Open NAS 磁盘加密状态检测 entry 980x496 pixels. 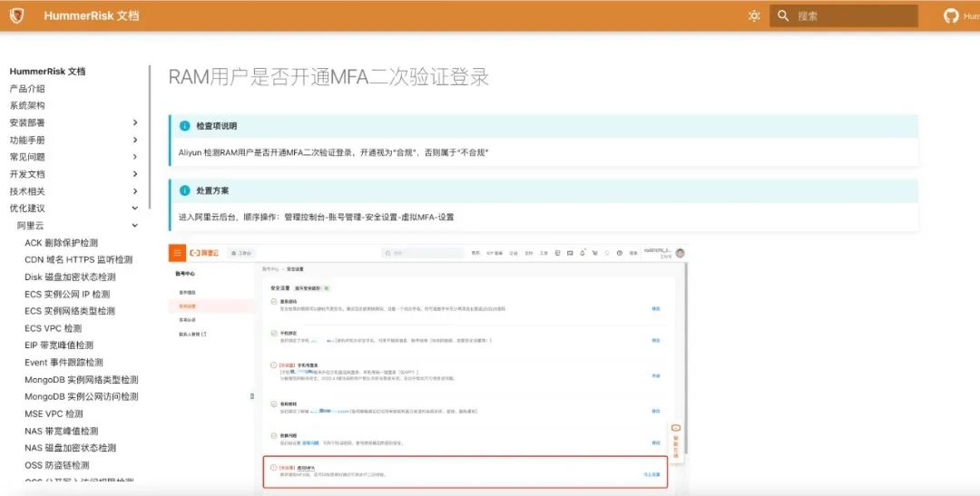pyautogui.click(x=70, y=448)
